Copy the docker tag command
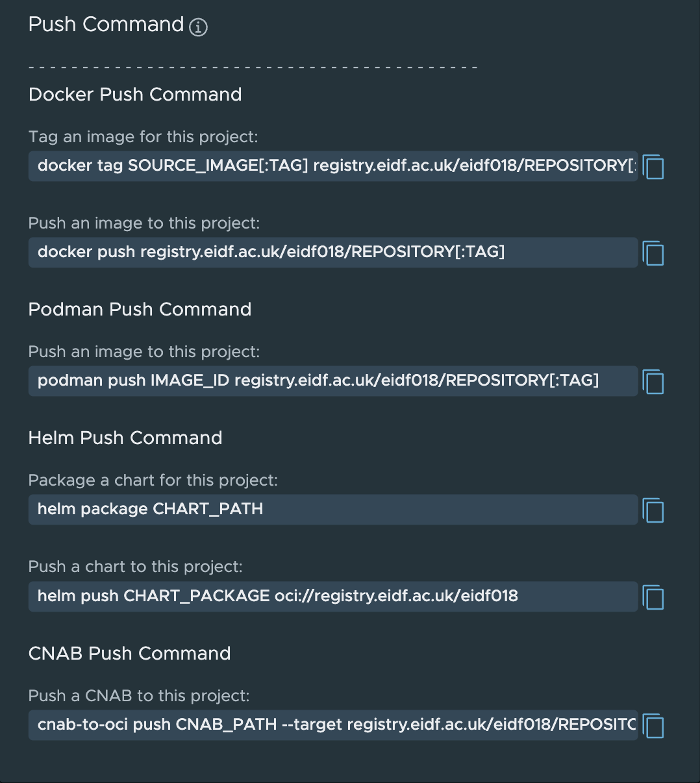The image size is (700, 783). tap(653, 167)
